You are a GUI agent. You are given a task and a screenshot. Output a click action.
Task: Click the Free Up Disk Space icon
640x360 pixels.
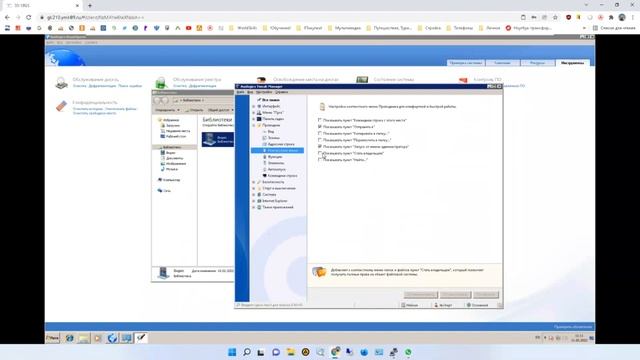[261, 80]
